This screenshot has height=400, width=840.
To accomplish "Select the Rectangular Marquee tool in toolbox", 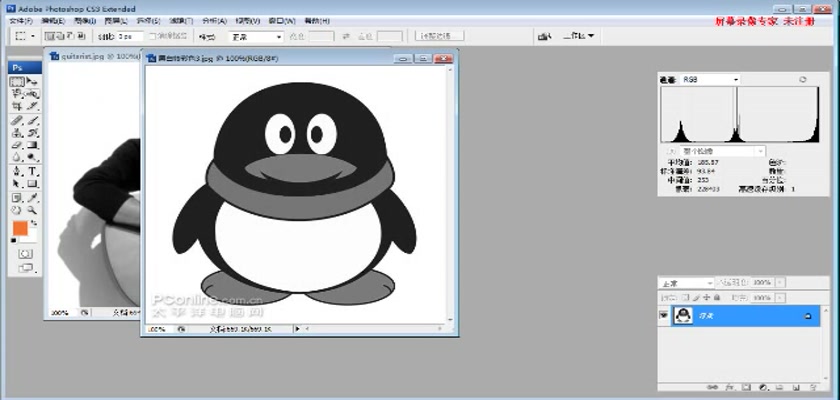I will pyautogui.click(x=18, y=81).
